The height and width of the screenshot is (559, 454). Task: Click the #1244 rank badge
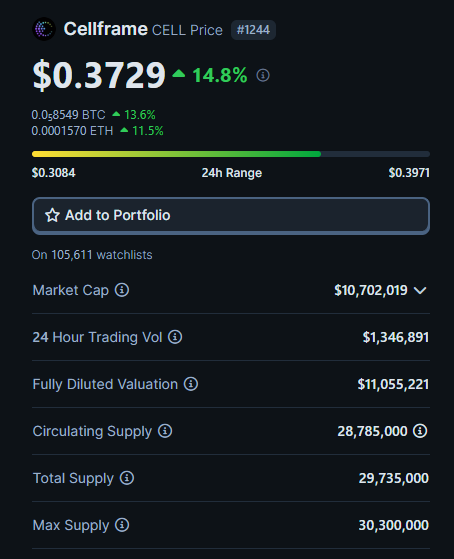[253, 30]
